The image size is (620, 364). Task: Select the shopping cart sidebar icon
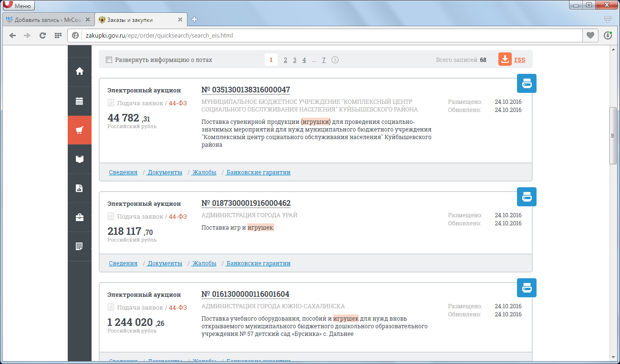click(80, 130)
